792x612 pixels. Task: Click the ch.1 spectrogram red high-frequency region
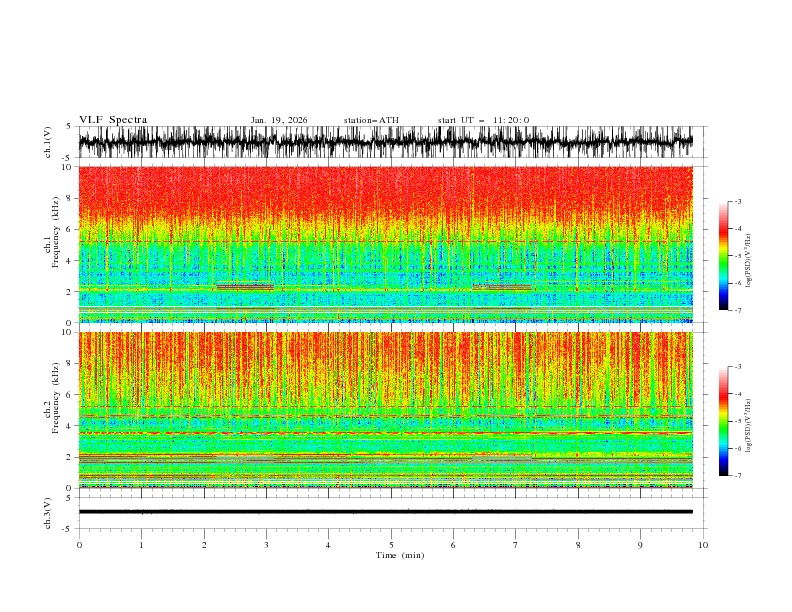point(385,192)
